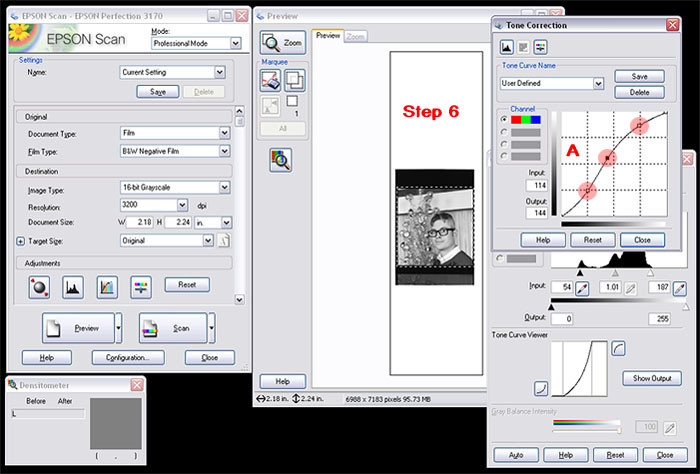Open the Scan button arrow dropdown
The height and width of the screenshot is (474, 700).
click(x=212, y=328)
